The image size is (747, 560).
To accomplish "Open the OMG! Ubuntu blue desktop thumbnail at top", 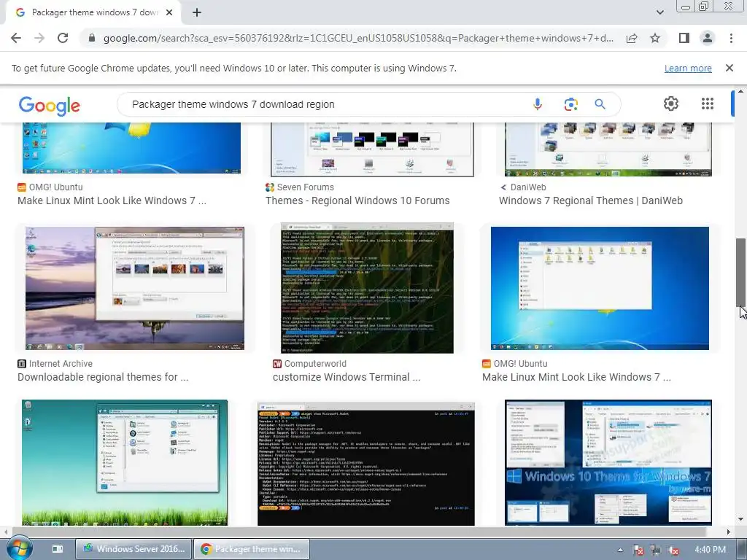I will point(131,148).
